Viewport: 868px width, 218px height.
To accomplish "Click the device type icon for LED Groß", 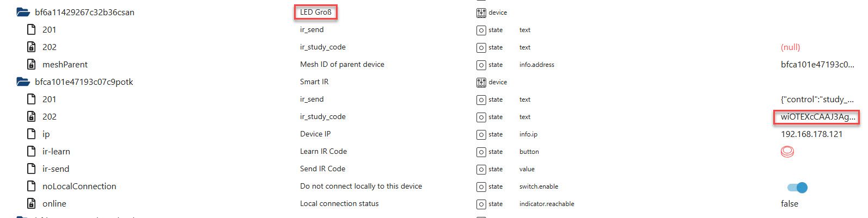I will 481,13.
